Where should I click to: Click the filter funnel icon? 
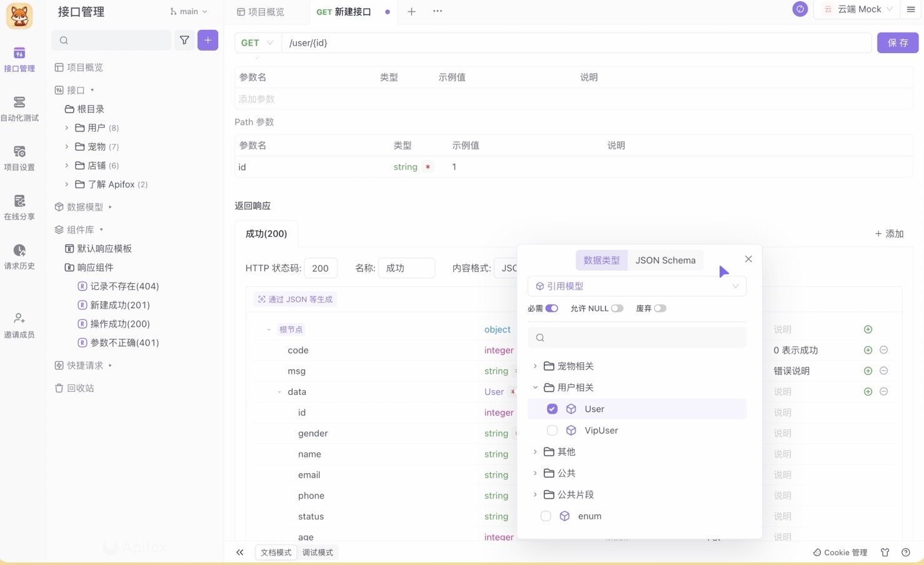(184, 40)
